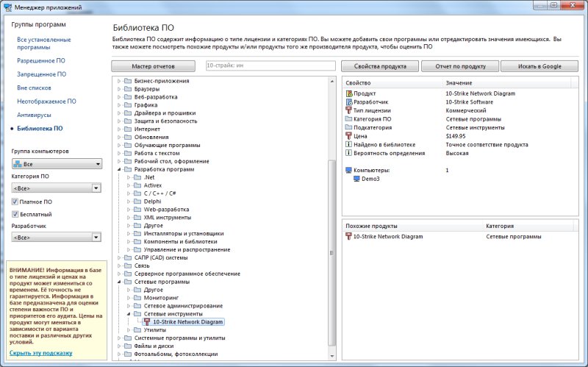
Task: Click the Категория ПО folder icon
Action: tap(348, 119)
